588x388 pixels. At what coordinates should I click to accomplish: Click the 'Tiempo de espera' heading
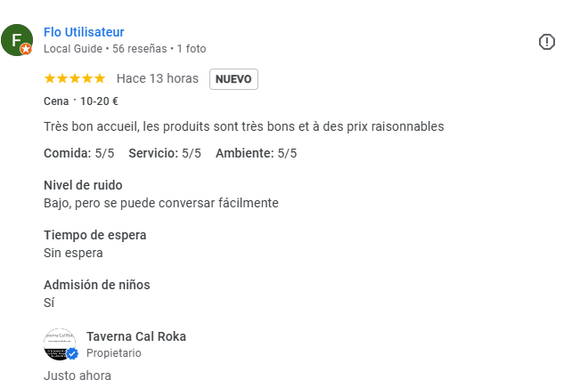click(94, 235)
